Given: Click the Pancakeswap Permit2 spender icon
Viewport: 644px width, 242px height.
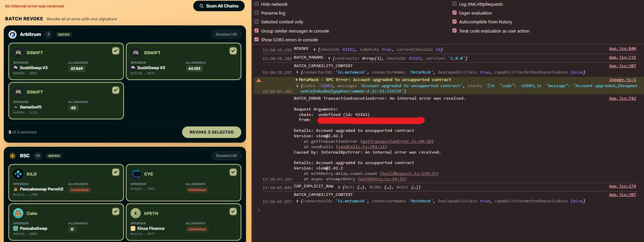Looking at the screenshot, I should [16, 190].
